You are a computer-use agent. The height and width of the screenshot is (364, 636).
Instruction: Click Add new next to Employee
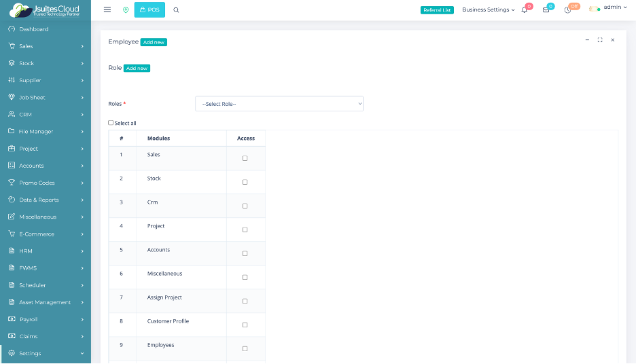154,42
